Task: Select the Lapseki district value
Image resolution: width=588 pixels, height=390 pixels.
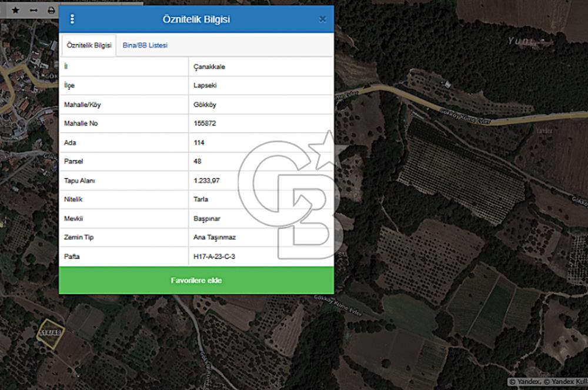Action: coord(205,85)
